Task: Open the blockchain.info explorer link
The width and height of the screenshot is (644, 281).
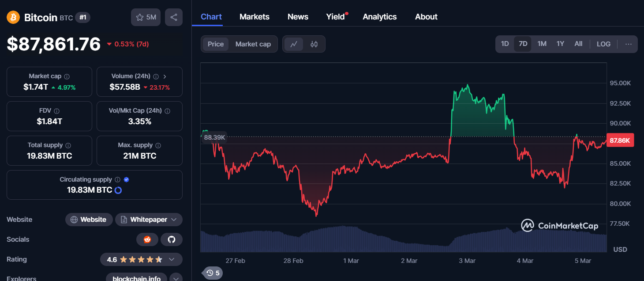Action: 136,279
